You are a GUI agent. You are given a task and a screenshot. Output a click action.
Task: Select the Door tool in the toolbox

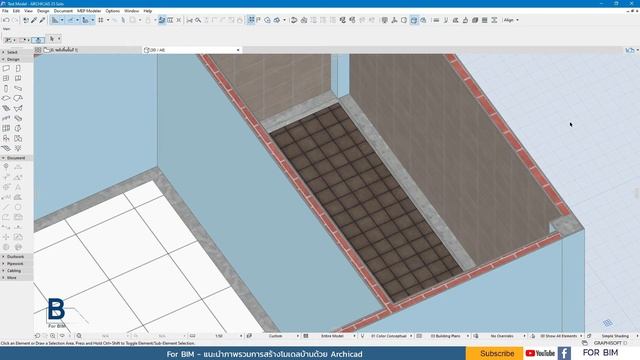point(18,69)
